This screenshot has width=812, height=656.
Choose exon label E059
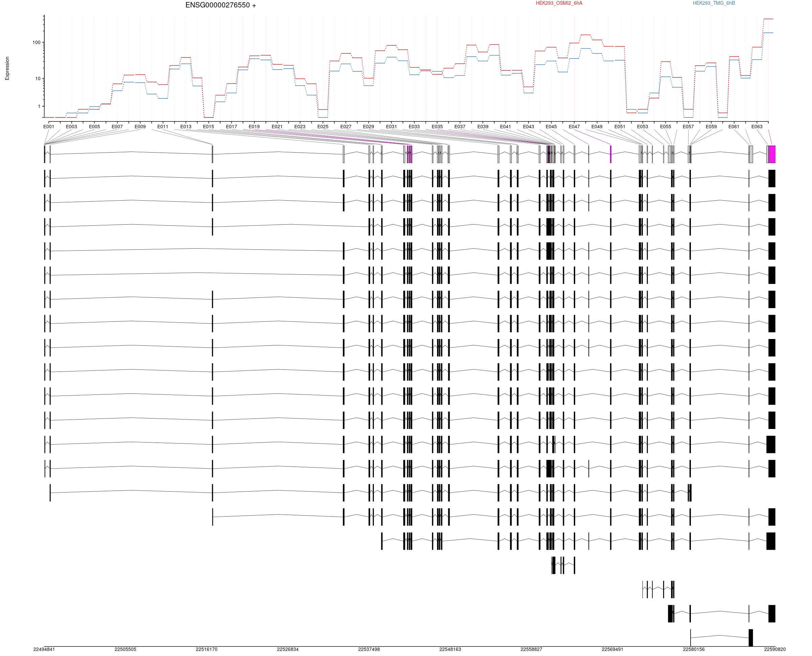click(712, 127)
